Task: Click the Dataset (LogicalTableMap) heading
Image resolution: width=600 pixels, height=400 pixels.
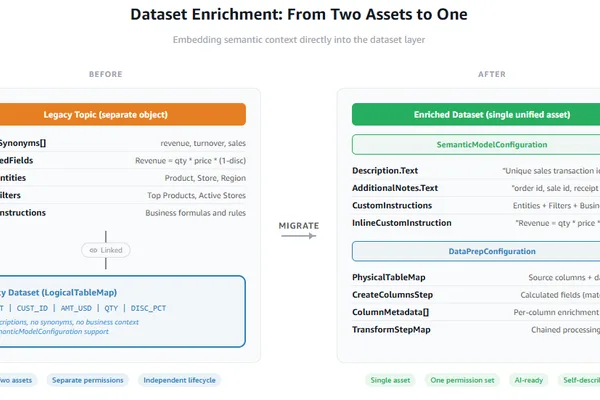Action: [58, 293]
